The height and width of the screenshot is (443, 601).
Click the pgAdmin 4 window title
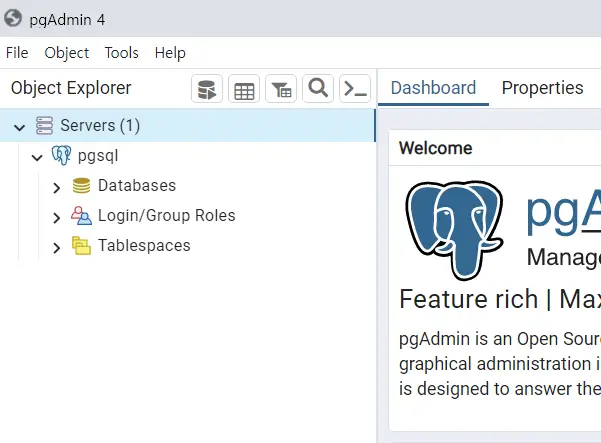(x=67, y=20)
